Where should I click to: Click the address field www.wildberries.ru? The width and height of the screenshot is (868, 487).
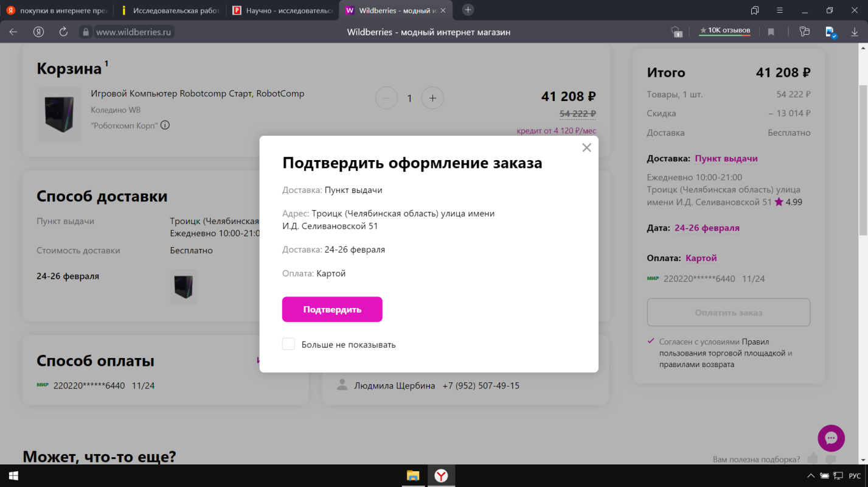(133, 32)
